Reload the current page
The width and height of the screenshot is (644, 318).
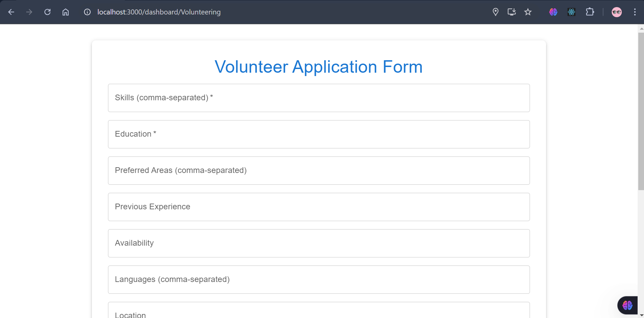point(47,12)
